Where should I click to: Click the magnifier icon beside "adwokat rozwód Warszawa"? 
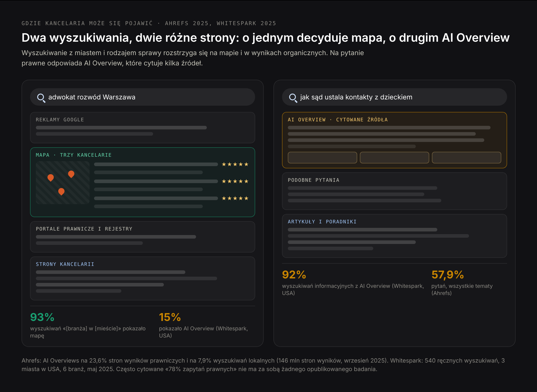pos(41,98)
